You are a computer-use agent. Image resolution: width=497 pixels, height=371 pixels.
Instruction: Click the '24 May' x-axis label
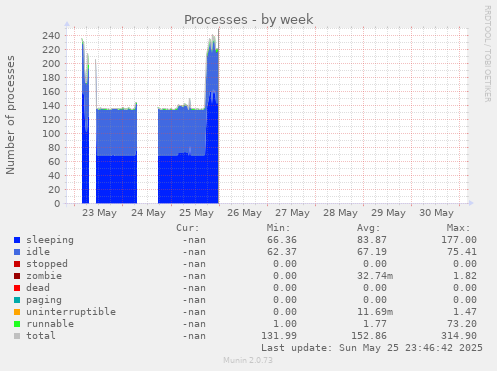point(148,213)
